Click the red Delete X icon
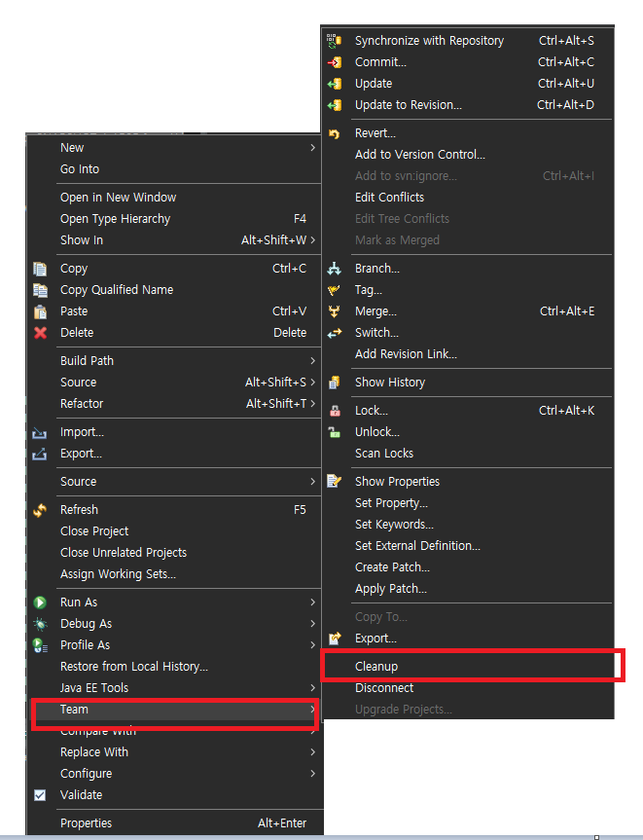Image resolution: width=643 pixels, height=840 pixels. click(x=40, y=333)
